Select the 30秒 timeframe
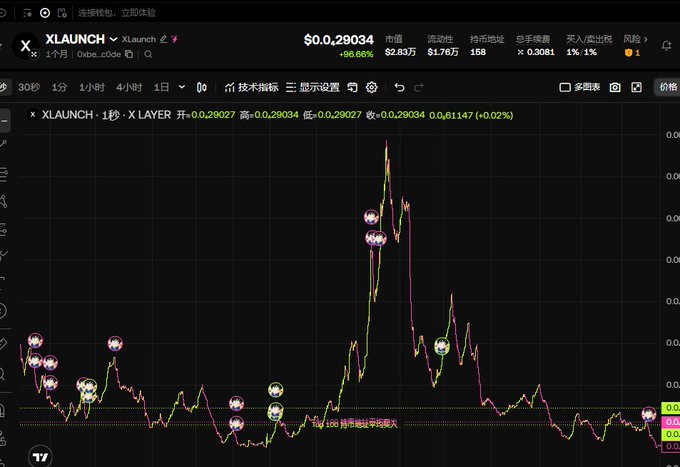The height and width of the screenshot is (467, 680). point(29,88)
